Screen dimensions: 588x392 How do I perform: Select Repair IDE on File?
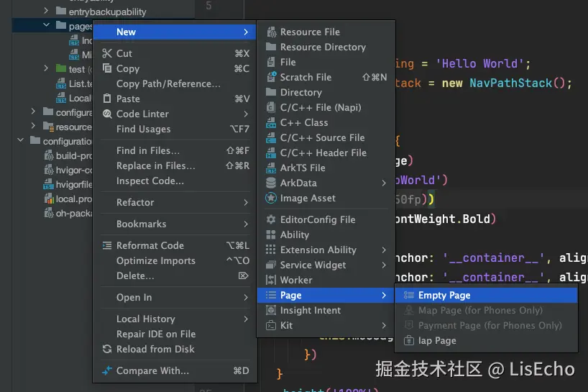(175, 334)
